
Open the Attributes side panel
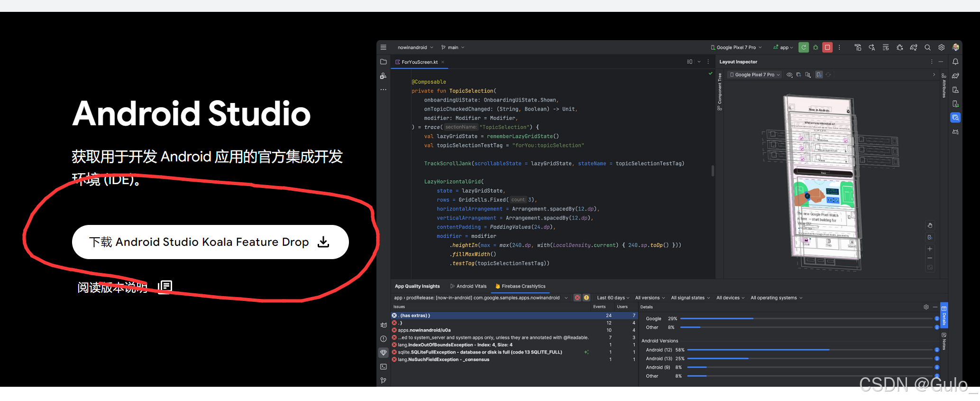tap(944, 86)
